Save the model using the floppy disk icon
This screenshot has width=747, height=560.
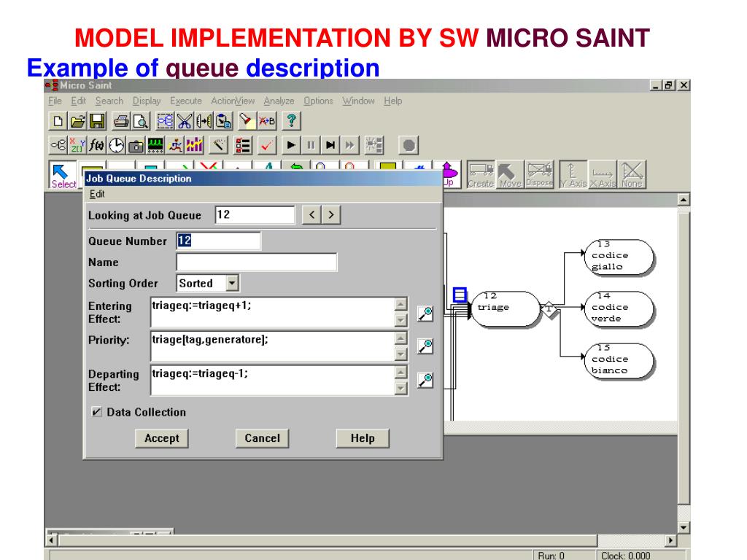pos(97,121)
